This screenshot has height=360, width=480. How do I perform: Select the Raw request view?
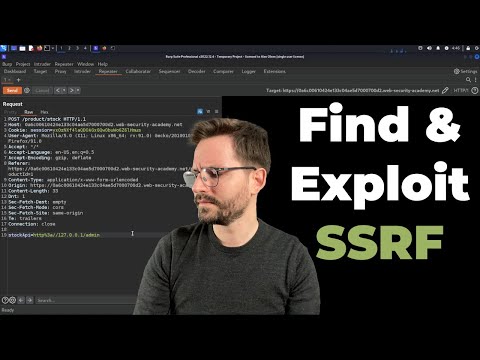29,112
